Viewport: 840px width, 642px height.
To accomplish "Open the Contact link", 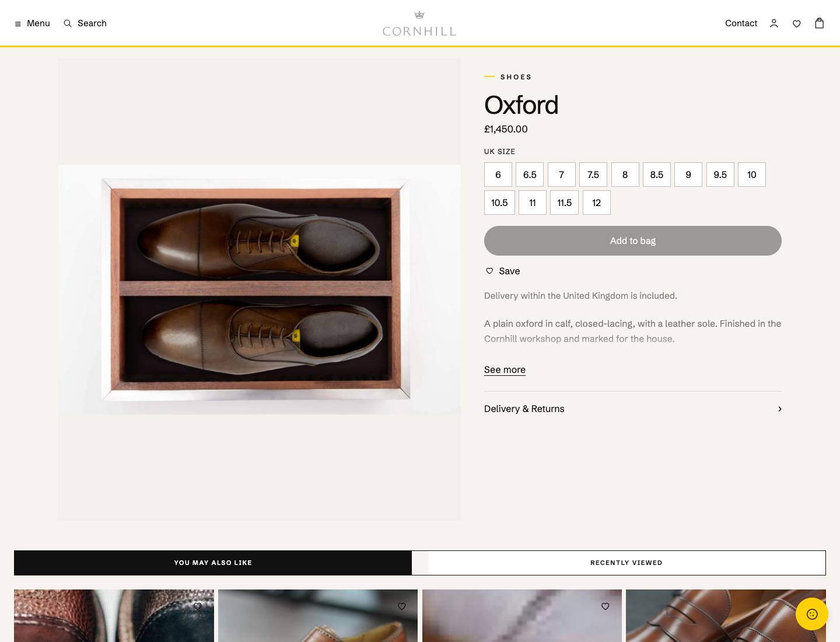I will 741,23.
